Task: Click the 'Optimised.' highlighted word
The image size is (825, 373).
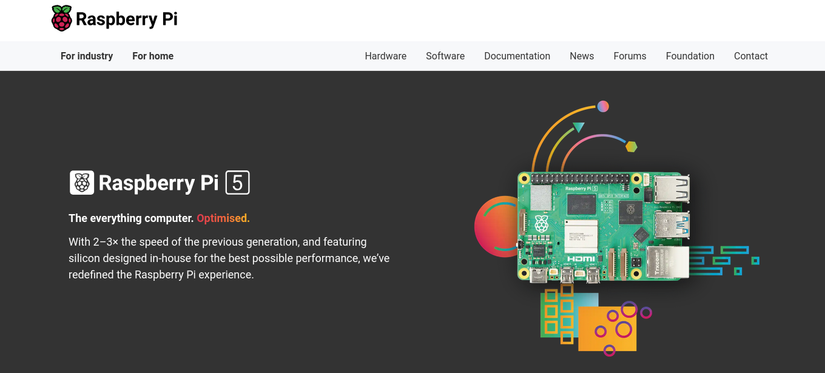Action: (x=223, y=218)
